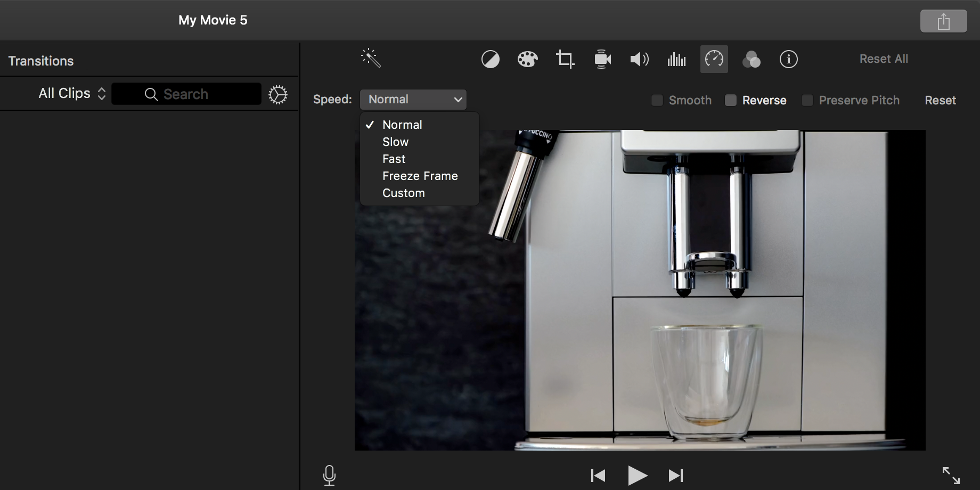Screen dimensions: 980x490
Task: Choose Slow from the speed options
Action: coord(395,142)
